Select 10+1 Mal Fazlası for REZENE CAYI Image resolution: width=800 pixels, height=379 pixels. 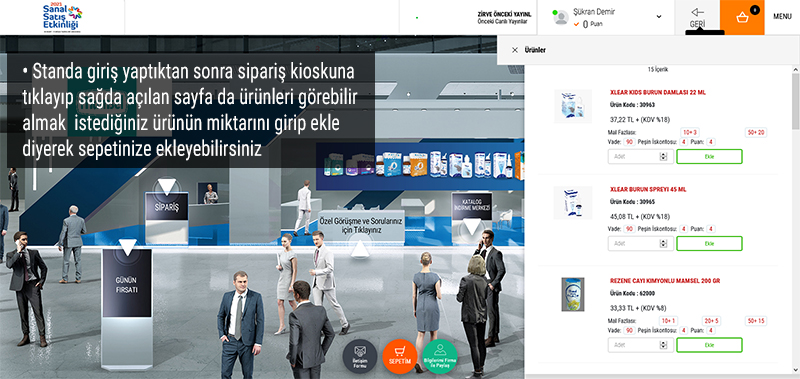coord(668,321)
